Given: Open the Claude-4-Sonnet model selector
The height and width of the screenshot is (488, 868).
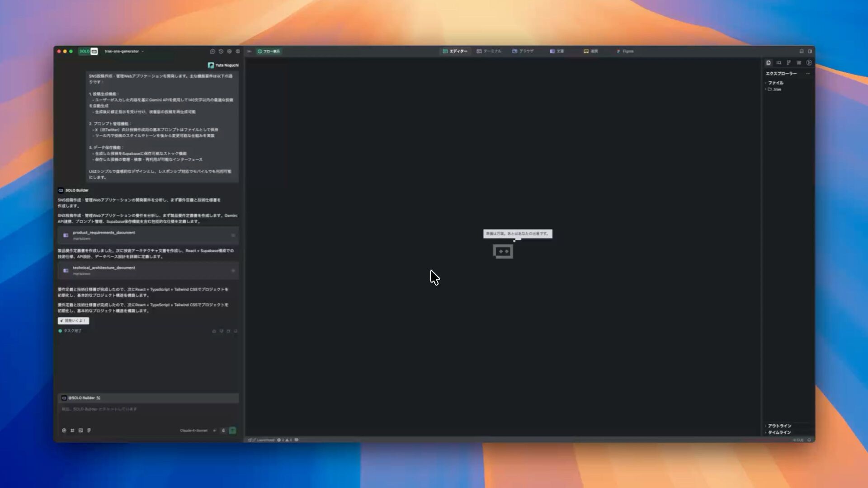Looking at the screenshot, I should 193,431.
